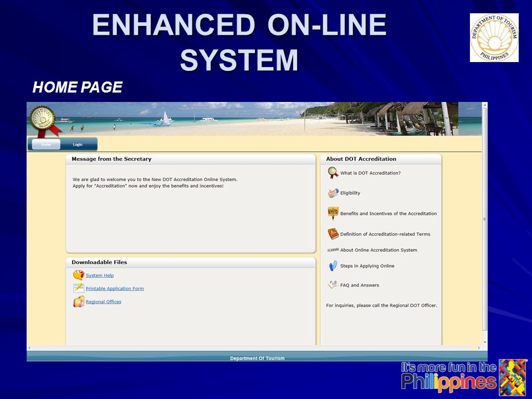Open the Printable Application Form link
This screenshot has height=399, width=532.
click(x=115, y=289)
